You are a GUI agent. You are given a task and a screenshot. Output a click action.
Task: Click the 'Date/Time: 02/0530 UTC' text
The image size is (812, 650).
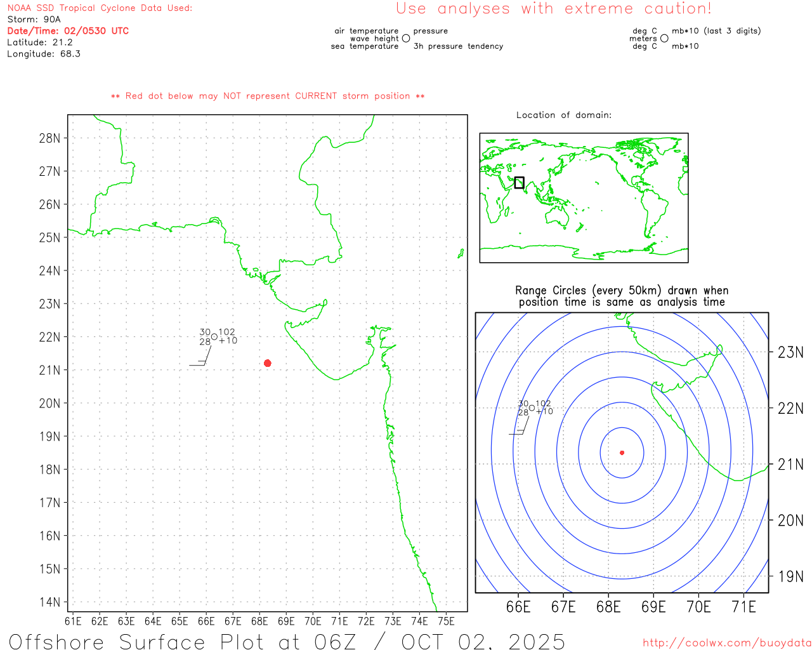tap(68, 30)
